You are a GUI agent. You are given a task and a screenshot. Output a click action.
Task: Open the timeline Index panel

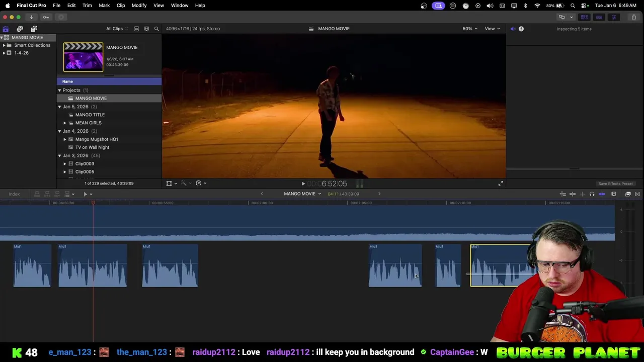coord(14,194)
